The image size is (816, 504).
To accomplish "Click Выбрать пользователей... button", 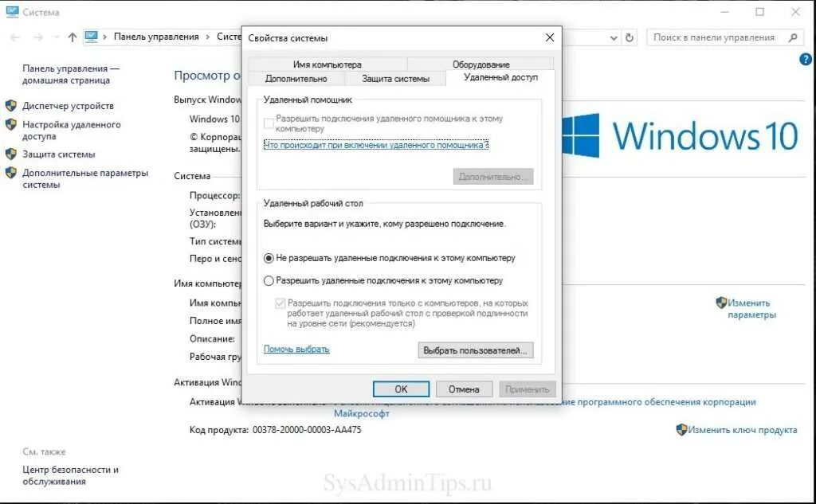I will (476, 350).
